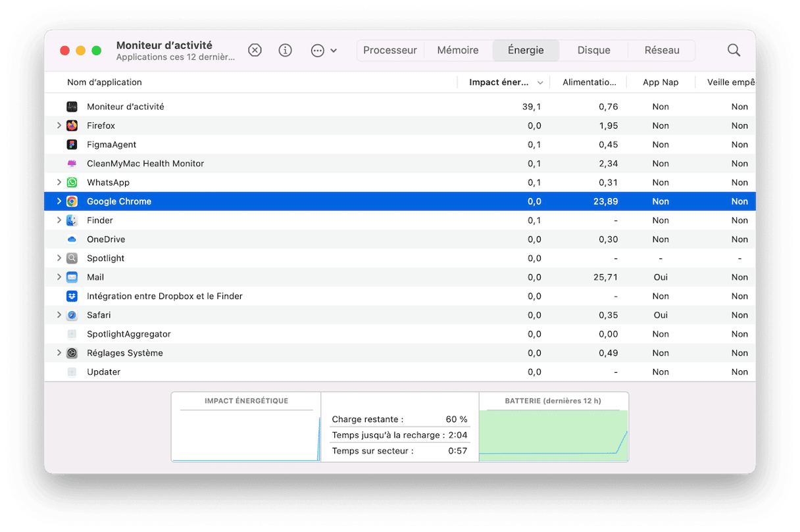Select the SpotlightAggregator process name
Screen dimensions: 800x532
pyautogui.click(x=129, y=334)
